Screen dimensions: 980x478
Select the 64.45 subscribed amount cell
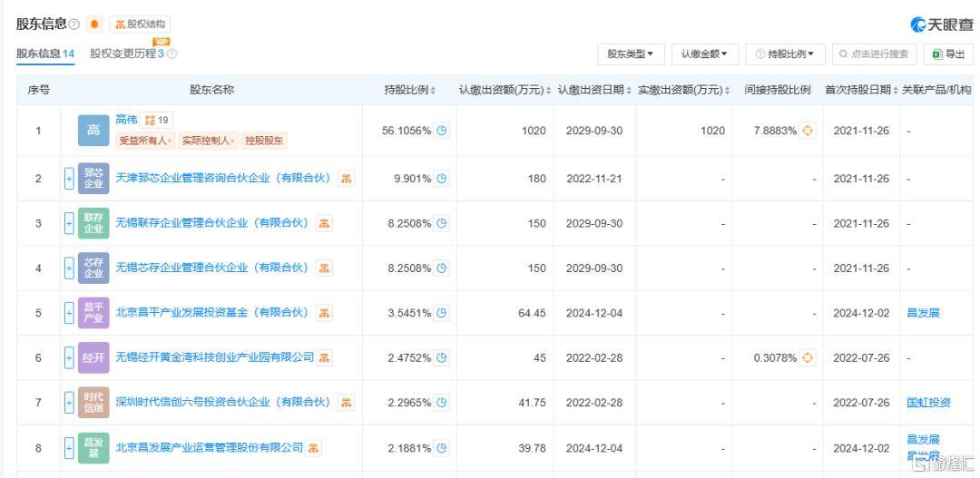pyautogui.click(x=532, y=313)
